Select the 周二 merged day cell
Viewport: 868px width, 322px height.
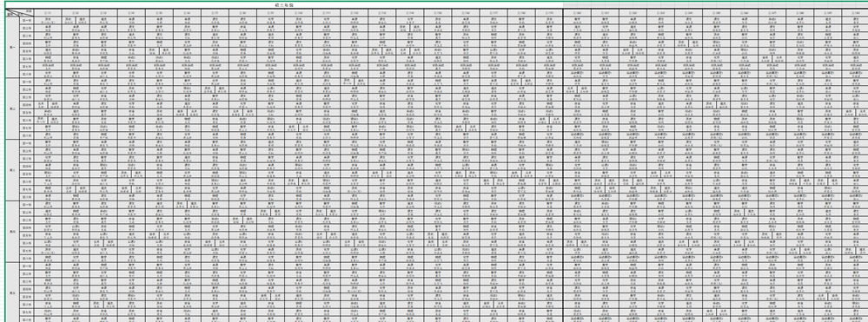(13, 108)
